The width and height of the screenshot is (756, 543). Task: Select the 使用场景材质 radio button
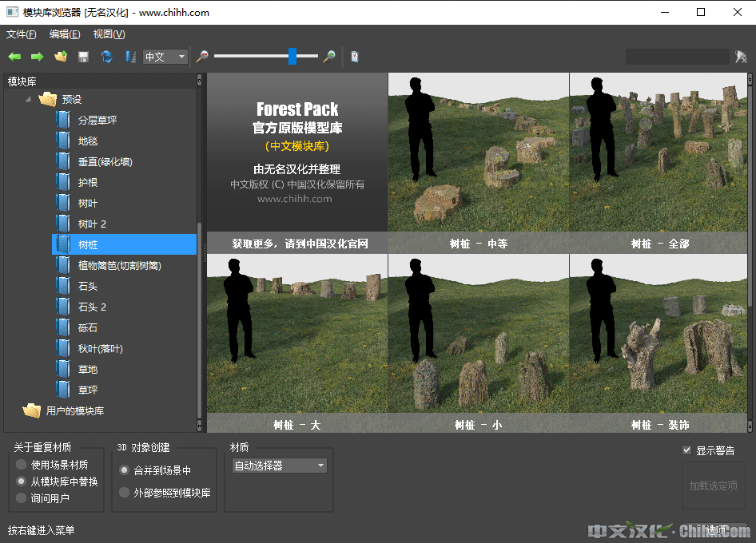[22, 465]
